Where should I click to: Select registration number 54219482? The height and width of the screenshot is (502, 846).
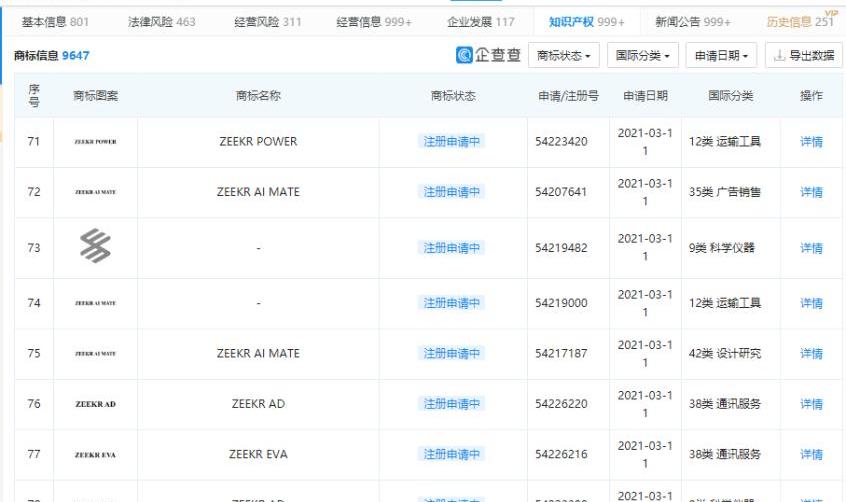tap(561, 248)
